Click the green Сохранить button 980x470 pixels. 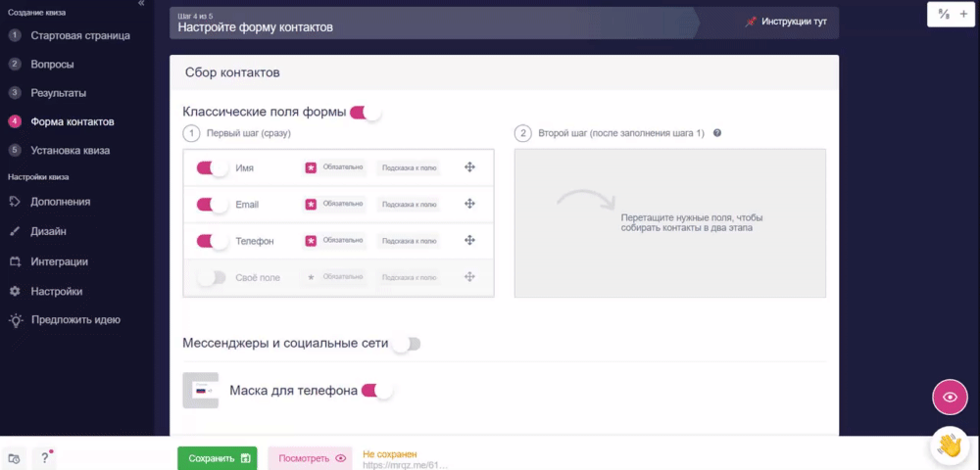217,458
